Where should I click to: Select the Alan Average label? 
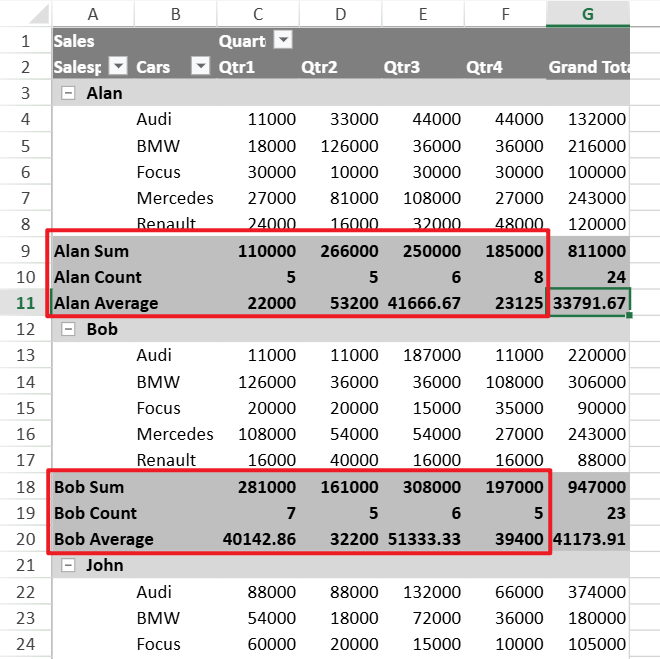click(106, 303)
